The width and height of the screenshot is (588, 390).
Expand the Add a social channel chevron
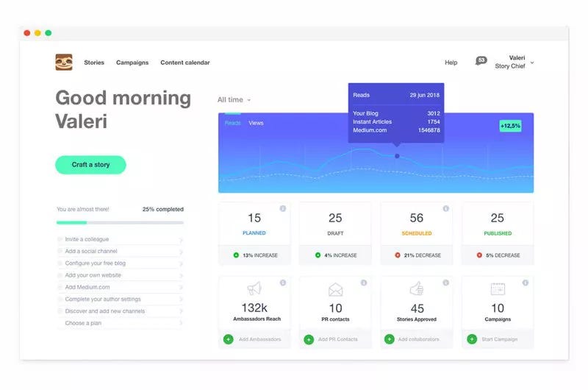click(x=181, y=252)
